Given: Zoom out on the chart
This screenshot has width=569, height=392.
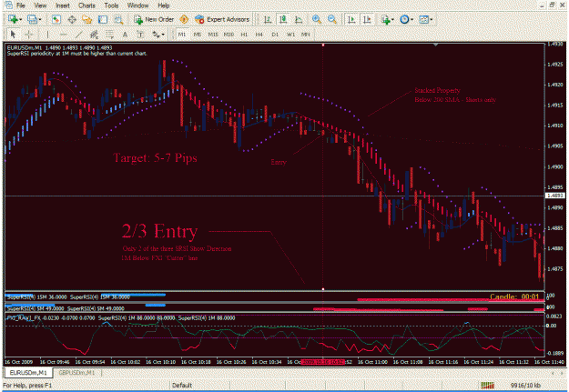Looking at the screenshot, I should pos(331,20).
